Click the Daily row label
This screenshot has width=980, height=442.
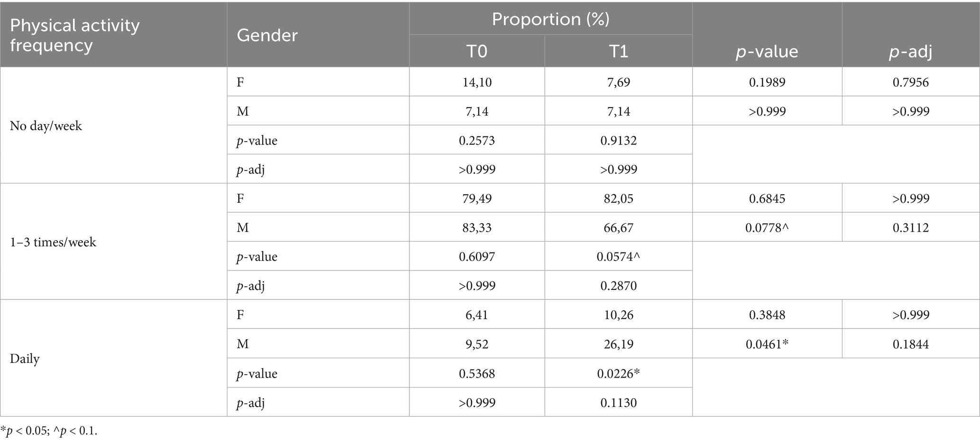pos(25,359)
